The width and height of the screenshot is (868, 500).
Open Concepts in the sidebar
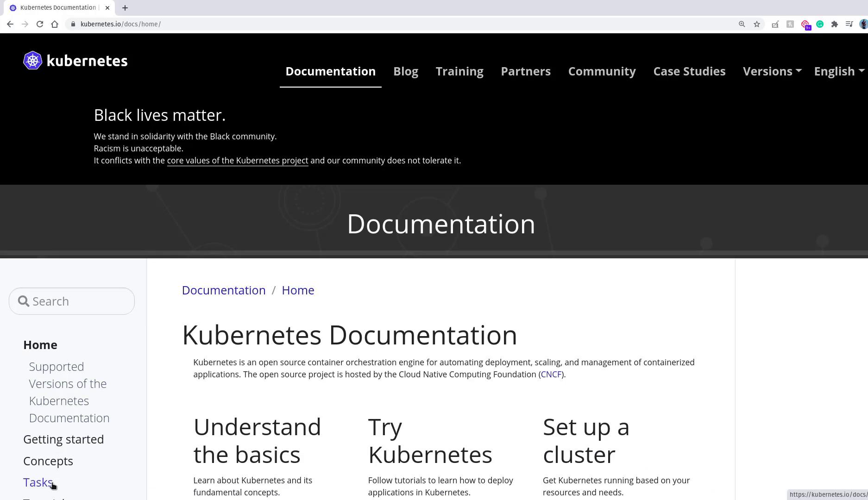tap(48, 461)
